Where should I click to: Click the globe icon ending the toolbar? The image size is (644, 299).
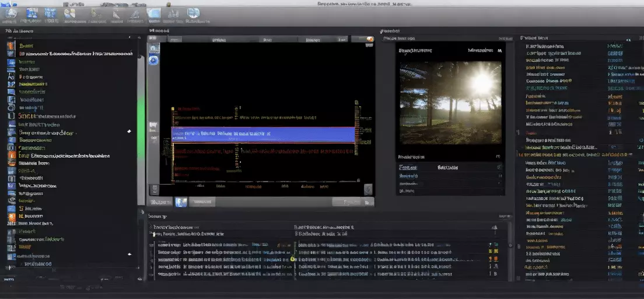(x=193, y=13)
